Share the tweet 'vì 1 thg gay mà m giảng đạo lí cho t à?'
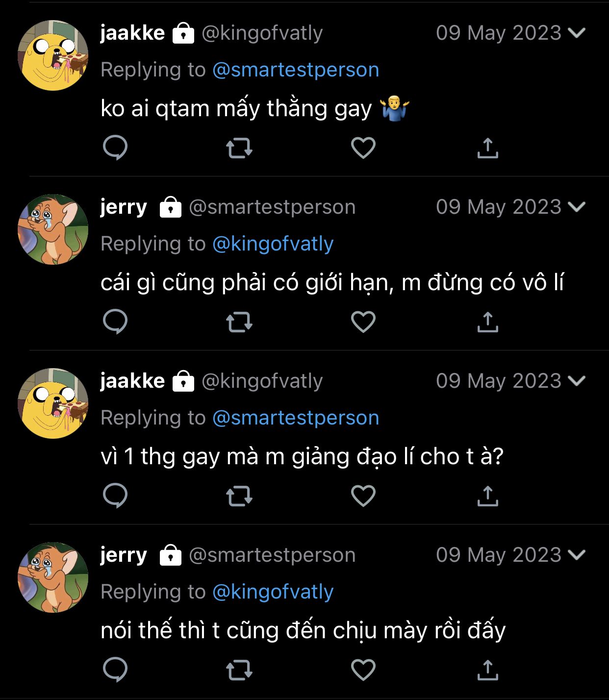This screenshot has height=700, width=609. [487, 496]
